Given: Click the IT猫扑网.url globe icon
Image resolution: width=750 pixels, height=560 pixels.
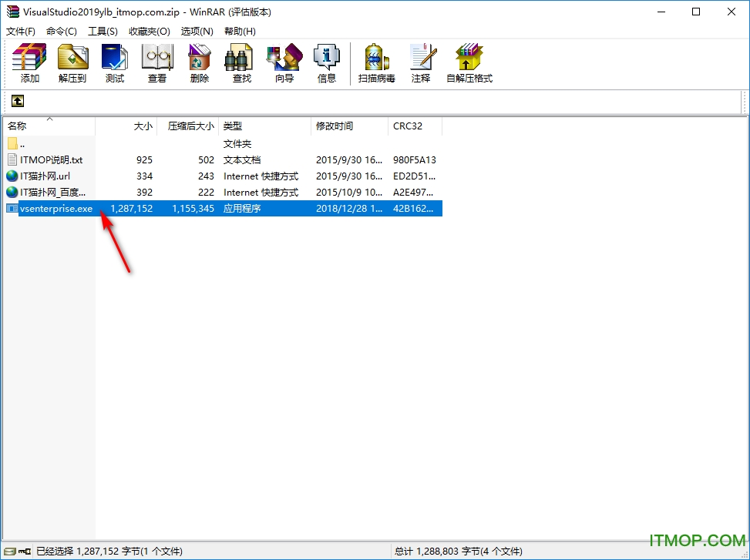Looking at the screenshot, I should (12, 176).
